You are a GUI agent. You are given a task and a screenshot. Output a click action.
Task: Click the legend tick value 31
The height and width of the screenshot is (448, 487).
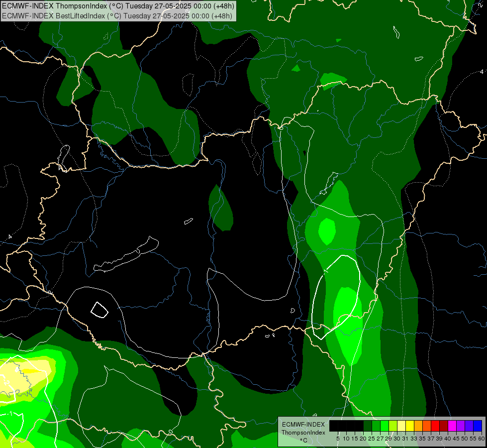coord(405,439)
